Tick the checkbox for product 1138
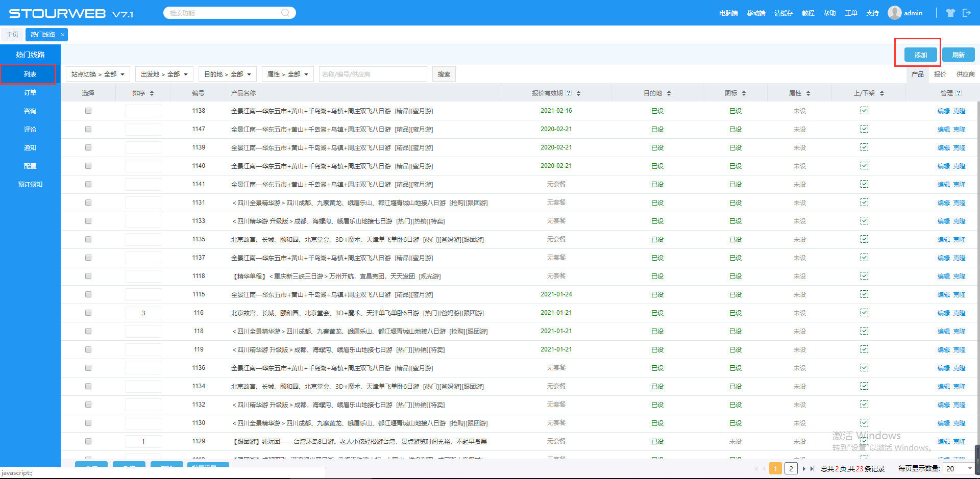 [x=88, y=111]
